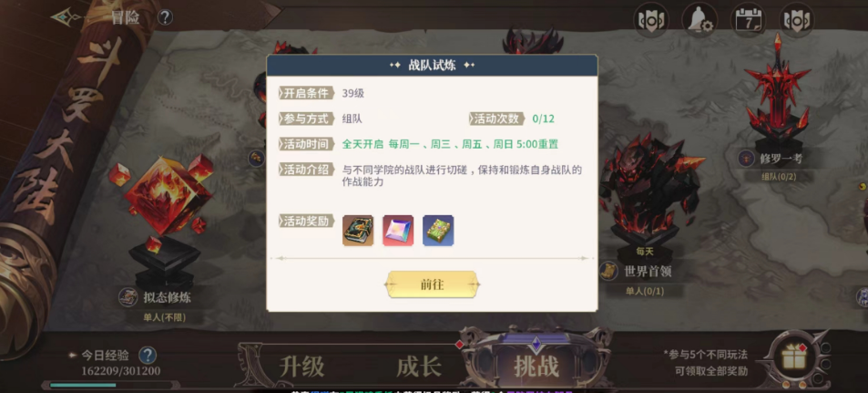Open the 世界首领 boss activity
Viewport: 868px width, 393px height.
pyautogui.click(x=646, y=272)
